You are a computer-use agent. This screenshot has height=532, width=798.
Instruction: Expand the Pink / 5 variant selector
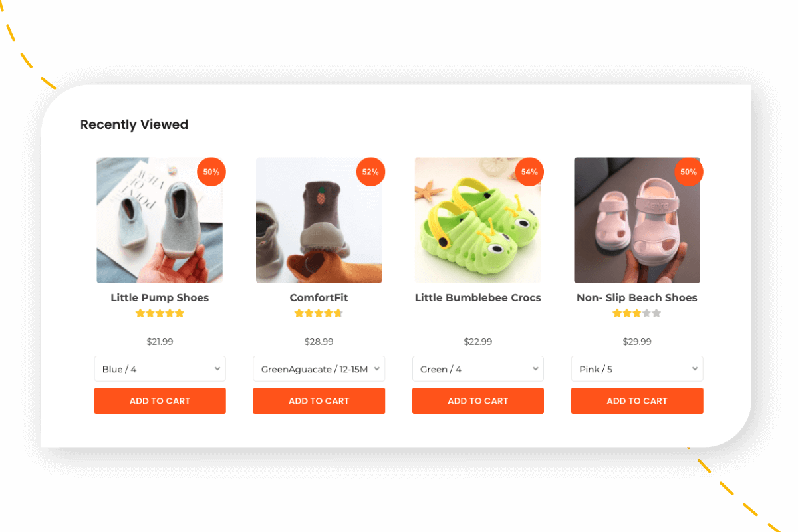pos(637,369)
